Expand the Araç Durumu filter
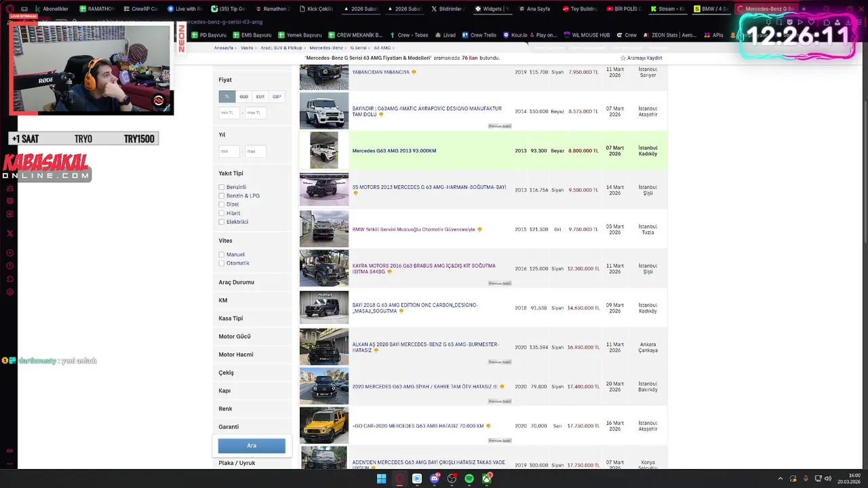868x488 pixels. tap(252, 282)
